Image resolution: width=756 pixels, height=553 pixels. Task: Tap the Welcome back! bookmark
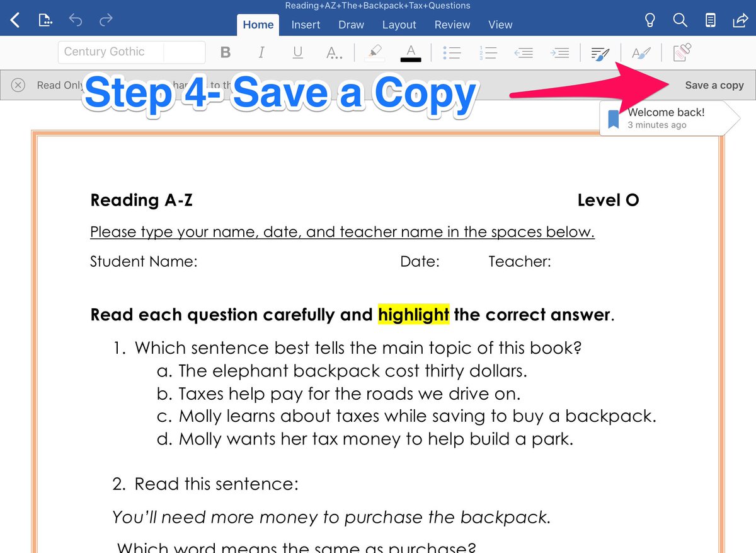(669, 118)
